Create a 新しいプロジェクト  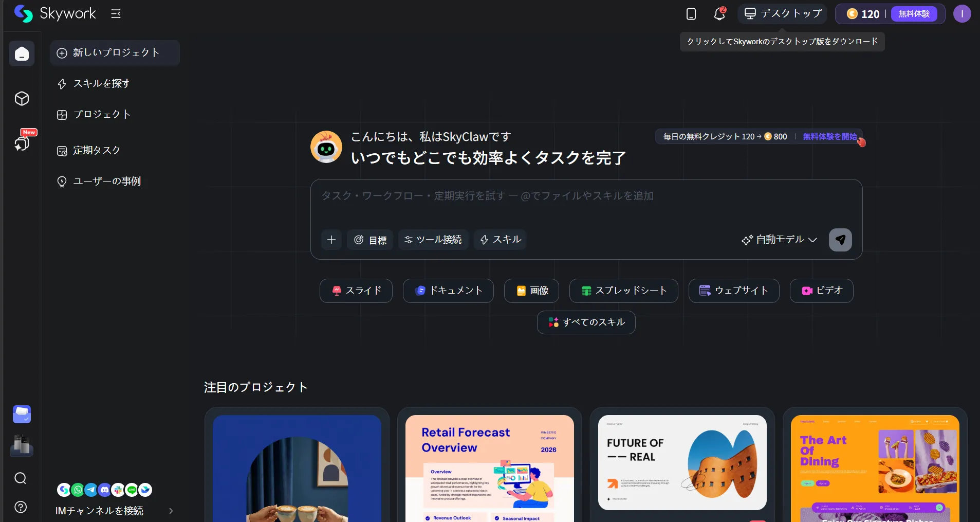point(115,53)
